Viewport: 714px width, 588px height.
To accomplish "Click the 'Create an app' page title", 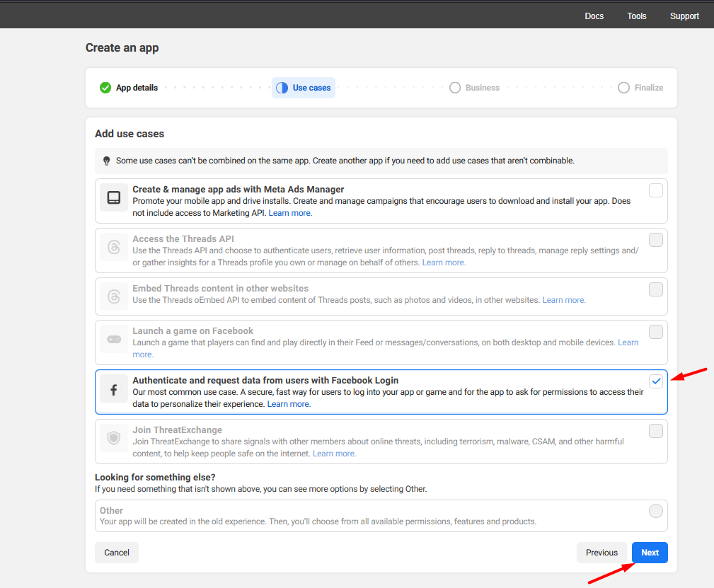I will click(122, 48).
